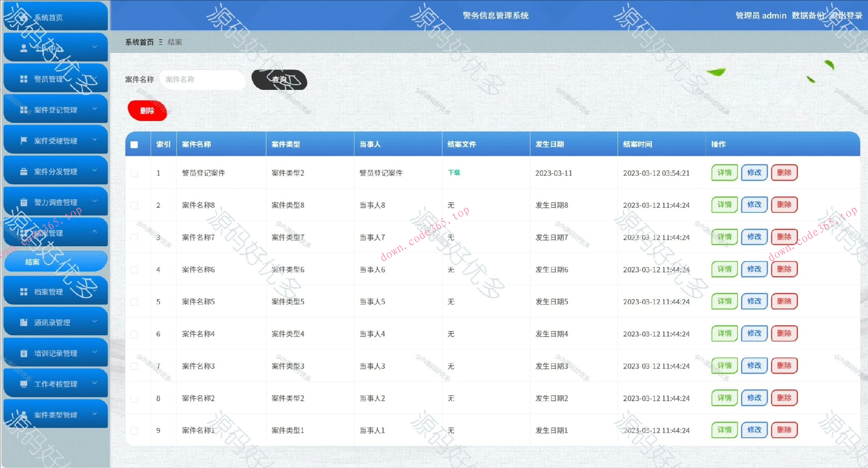Click the 档案管理 grid icon
868x468 pixels.
click(24, 291)
